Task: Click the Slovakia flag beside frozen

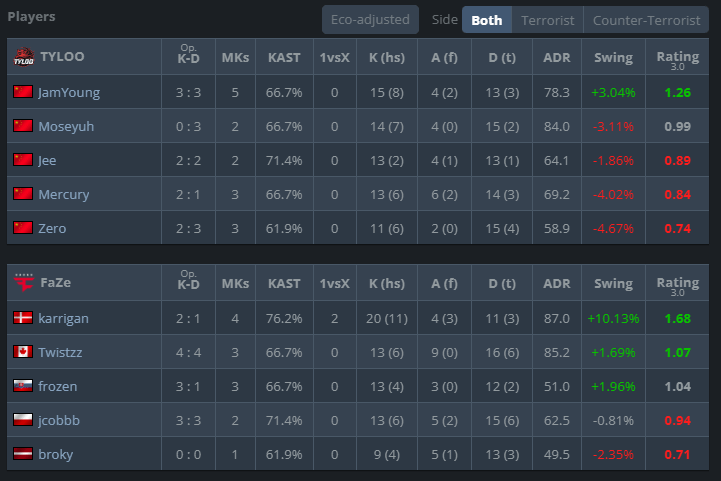Action: [x=23, y=386]
